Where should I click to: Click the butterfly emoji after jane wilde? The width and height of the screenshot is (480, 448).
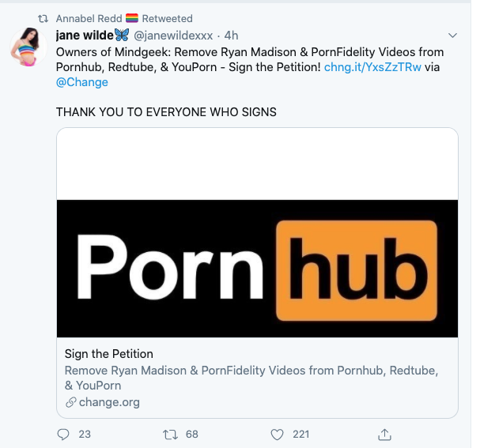pos(122,35)
